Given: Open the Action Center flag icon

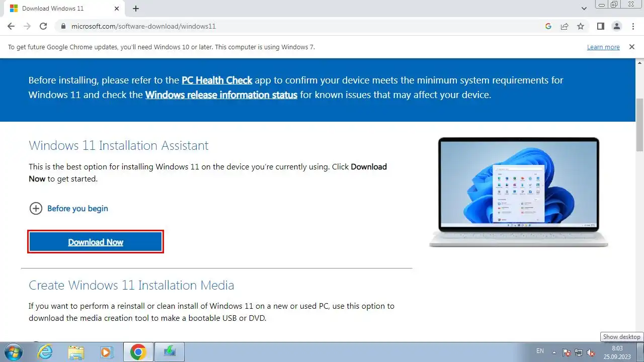Looking at the screenshot, I should pyautogui.click(x=567, y=352).
